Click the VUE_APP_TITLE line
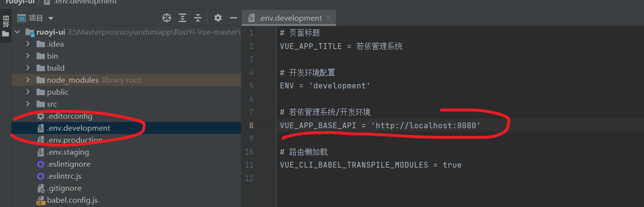 341,47
